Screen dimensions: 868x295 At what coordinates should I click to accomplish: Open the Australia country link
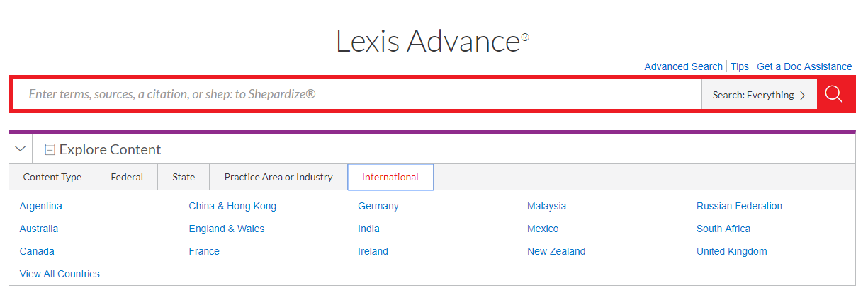(x=39, y=229)
